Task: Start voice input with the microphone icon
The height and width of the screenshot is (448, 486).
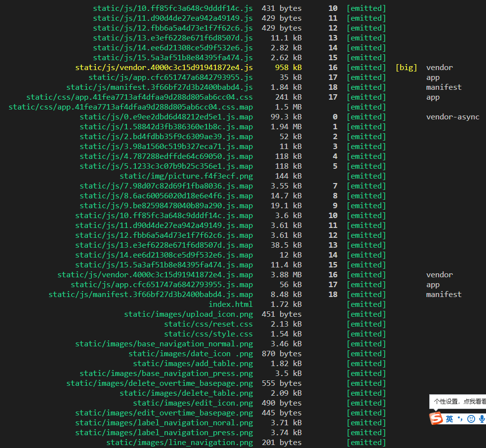Action: (x=482, y=419)
